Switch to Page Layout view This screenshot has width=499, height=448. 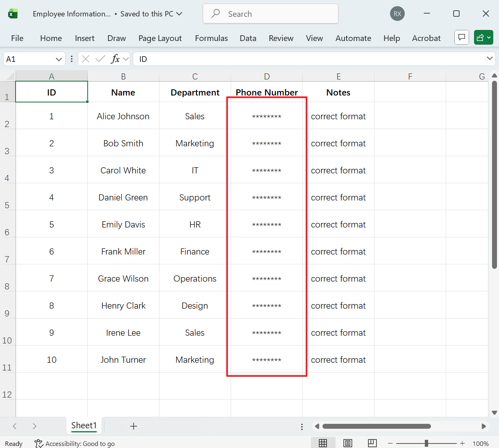347,443
